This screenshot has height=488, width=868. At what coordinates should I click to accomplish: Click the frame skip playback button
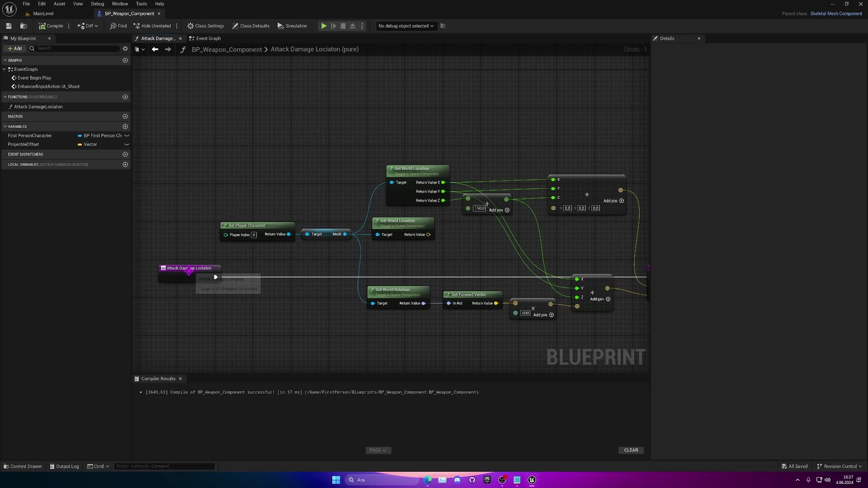(x=334, y=26)
